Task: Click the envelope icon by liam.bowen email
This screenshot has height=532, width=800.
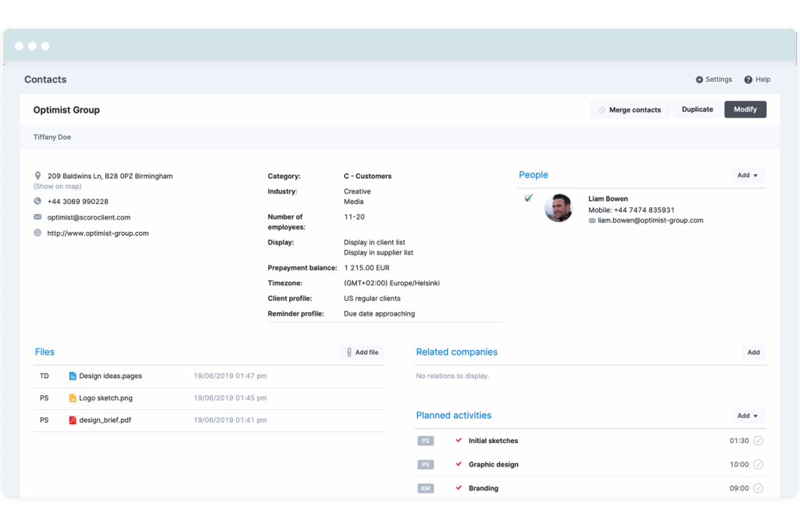Action: point(592,220)
